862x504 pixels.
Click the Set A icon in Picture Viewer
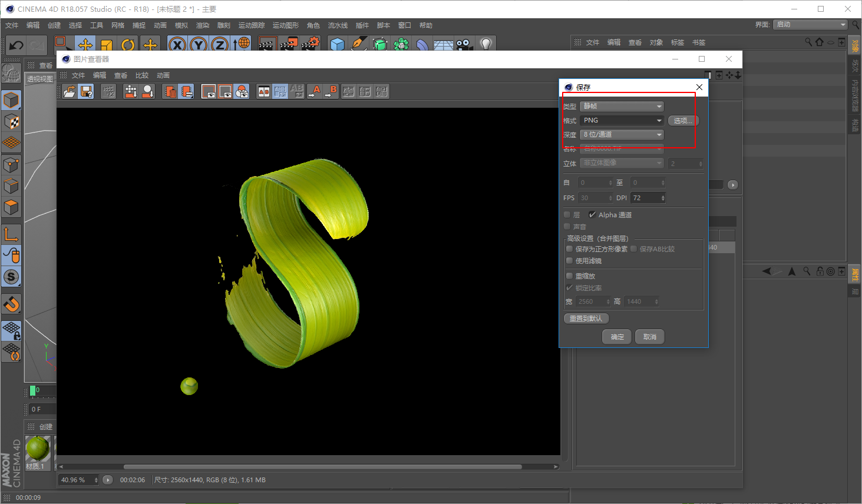coord(314,91)
